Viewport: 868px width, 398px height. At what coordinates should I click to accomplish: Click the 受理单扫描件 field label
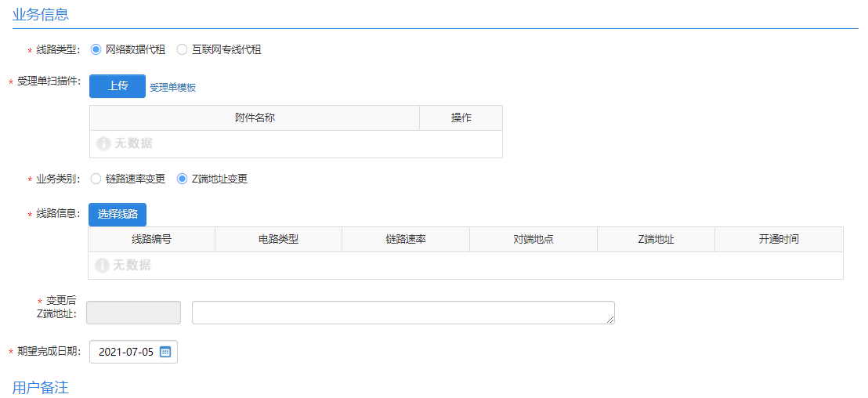click(x=49, y=81)
